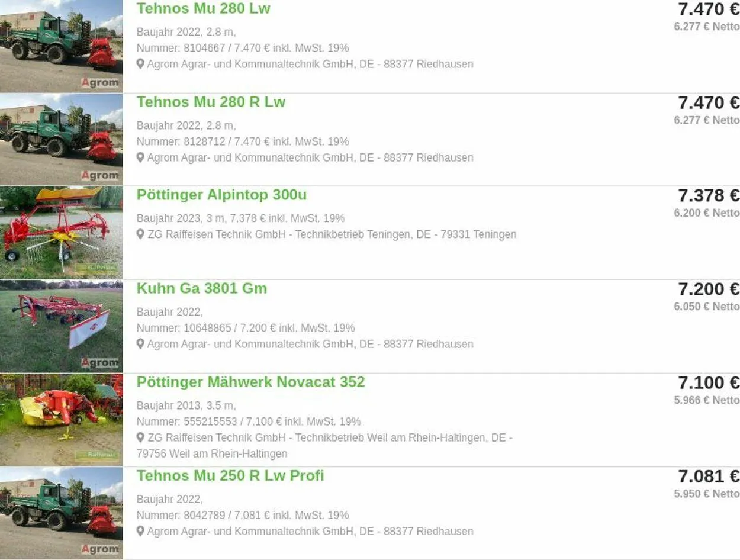Open the Kuhn Ga 3801 Gm listing
This screenshot has width=740, height=560.
(x=202, y=288)
